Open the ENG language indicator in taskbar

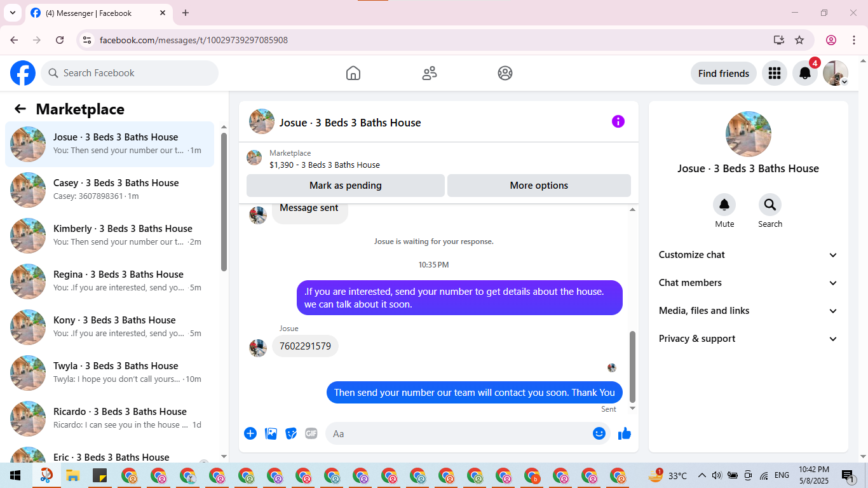pos(782,475)
